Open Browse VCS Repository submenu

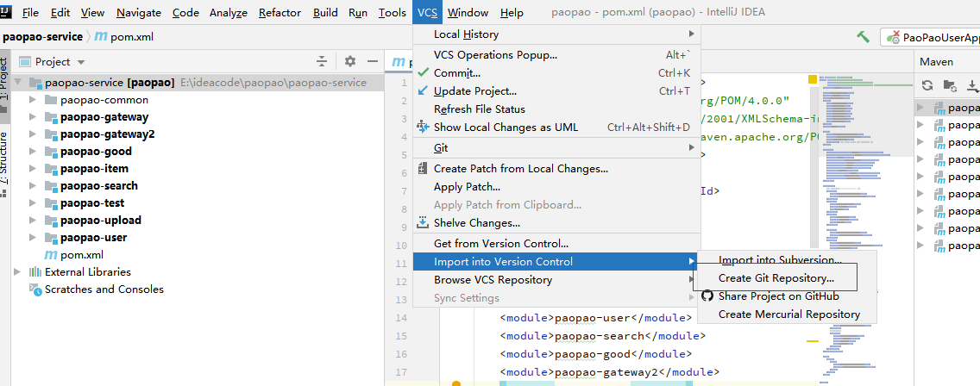tap(557, 280)
